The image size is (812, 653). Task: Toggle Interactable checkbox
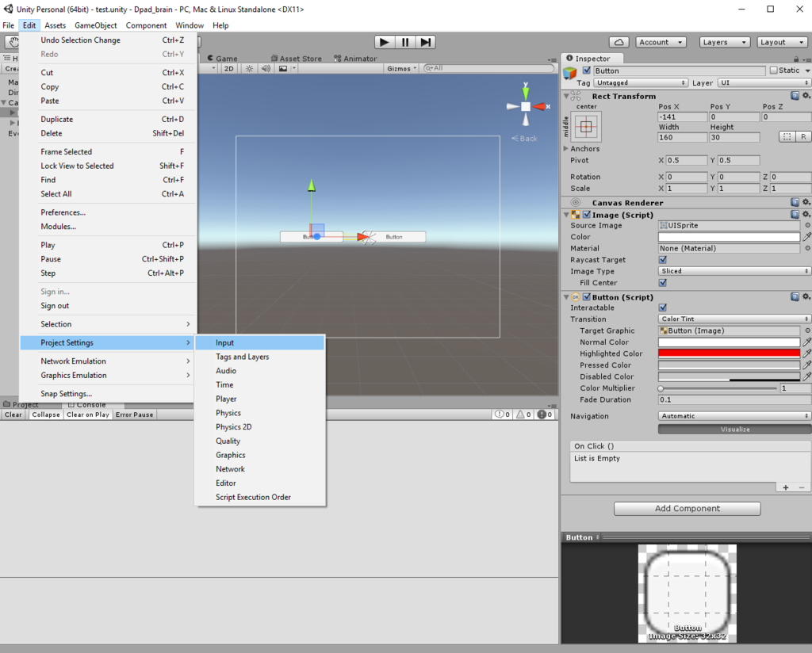coord(662,307)
